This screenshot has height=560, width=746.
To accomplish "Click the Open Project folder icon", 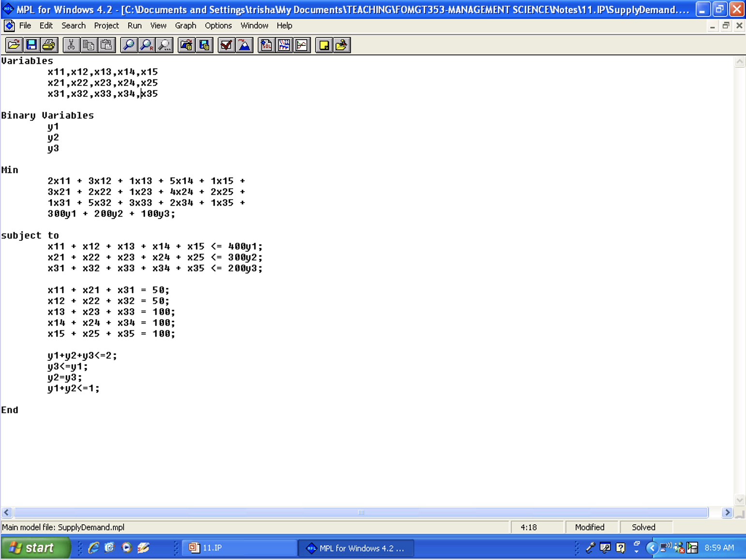I will (x=186, y=45).
